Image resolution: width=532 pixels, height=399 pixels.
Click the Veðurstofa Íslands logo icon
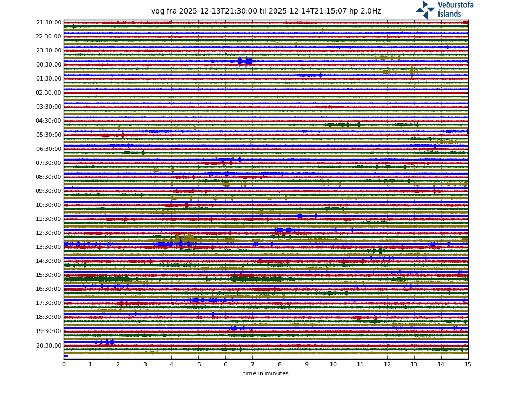(x=425, y=9)
